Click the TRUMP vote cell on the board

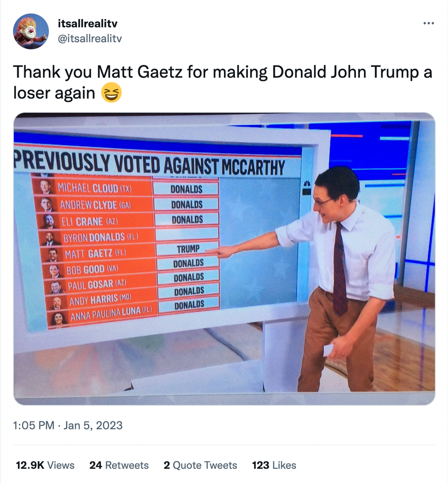click(188, 249)
